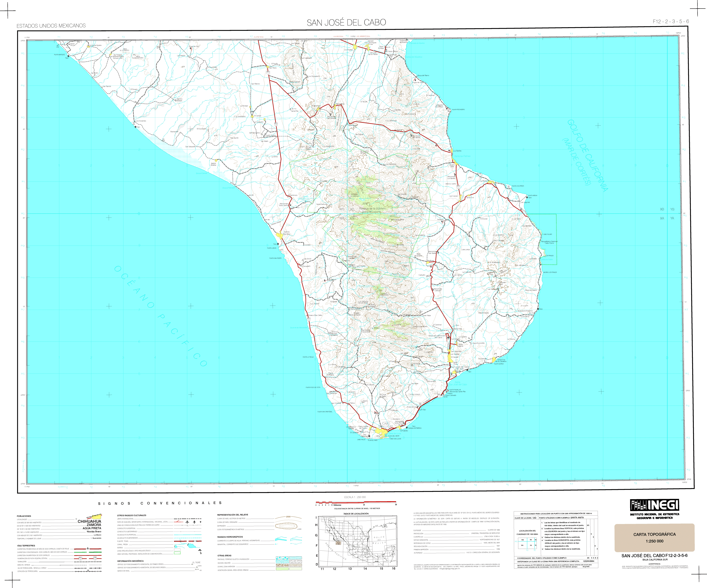Click the Cabo San Lucas town label
The width and height of the screenshot is (707, 588).
tap(386, 425)
